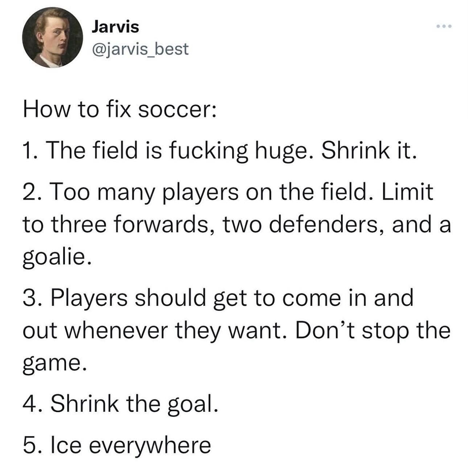Click the word "goalie."
Screen dimensions: 468x476
pos(55,257)
